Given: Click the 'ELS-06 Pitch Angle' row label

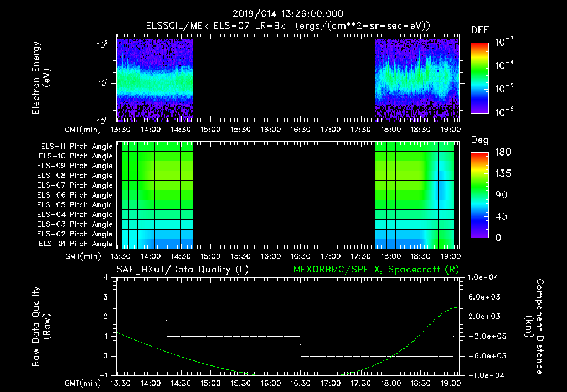Looking at the screenshot, I should point(75,195).
